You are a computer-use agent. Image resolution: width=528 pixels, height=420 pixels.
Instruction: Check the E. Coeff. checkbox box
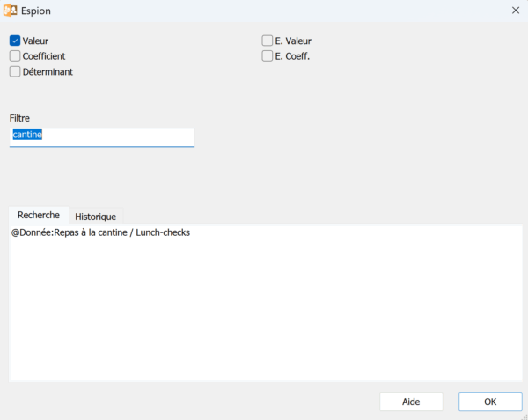pos(267,56)
